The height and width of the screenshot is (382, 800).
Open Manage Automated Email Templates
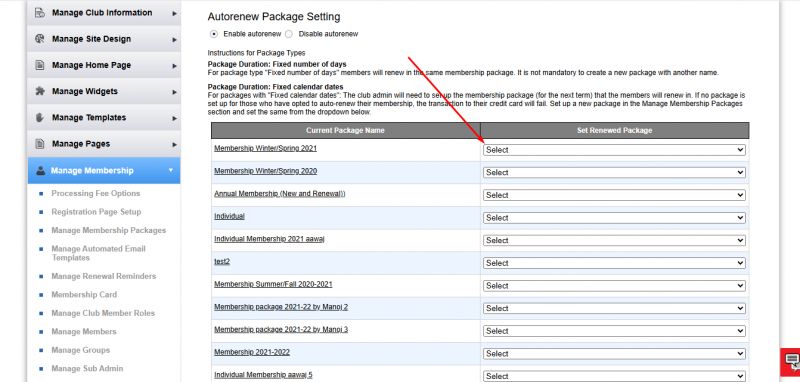click(98, 253)
